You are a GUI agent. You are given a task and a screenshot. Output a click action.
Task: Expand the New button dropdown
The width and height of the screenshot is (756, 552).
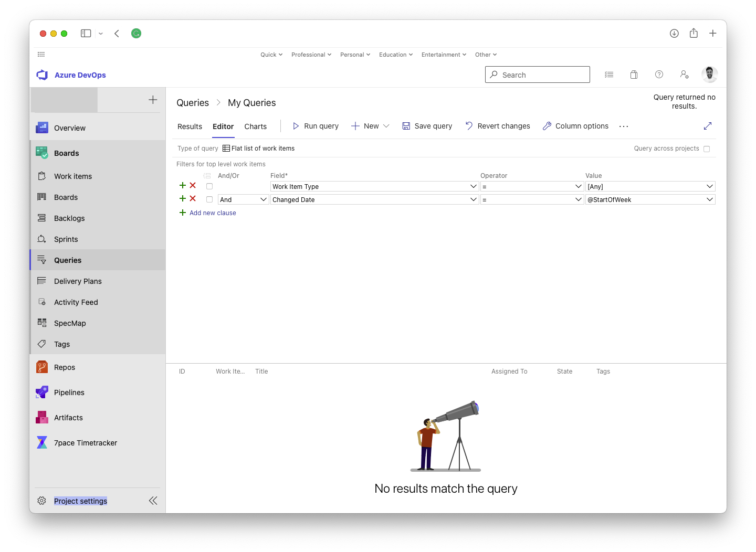pyautogui.click(x=386, y=126)
